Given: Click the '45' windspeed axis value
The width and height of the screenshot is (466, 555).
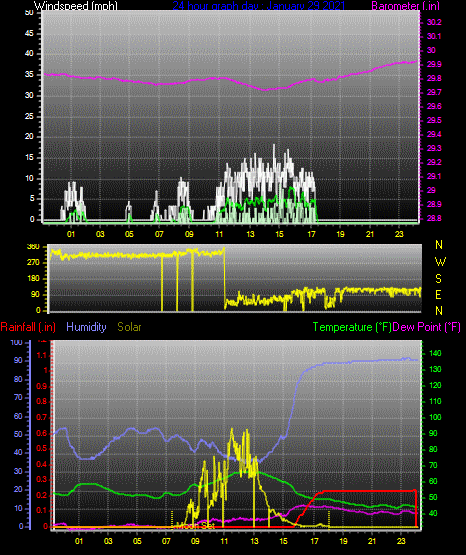Looking at the screenshot, I should click(29, 34).
